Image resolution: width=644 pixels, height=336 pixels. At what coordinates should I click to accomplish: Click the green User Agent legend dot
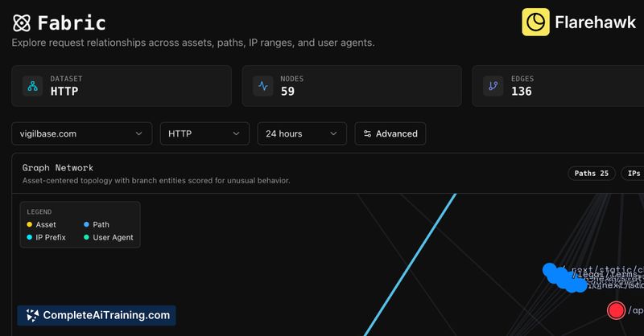(x=86, y=237)
